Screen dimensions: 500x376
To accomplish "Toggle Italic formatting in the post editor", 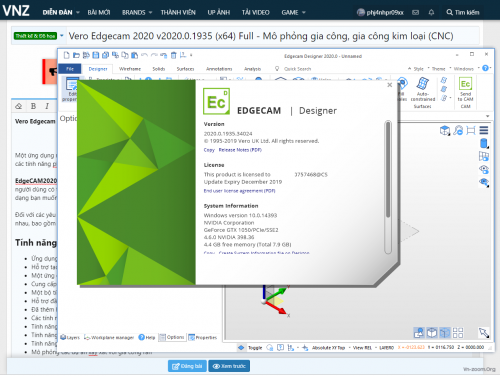I will pyautogui.click(x=47, y=106).
